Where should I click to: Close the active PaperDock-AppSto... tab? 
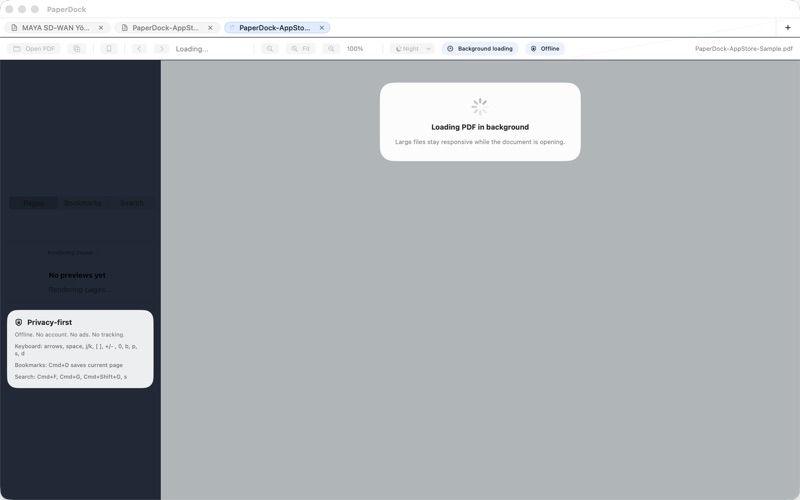[322, 28]
